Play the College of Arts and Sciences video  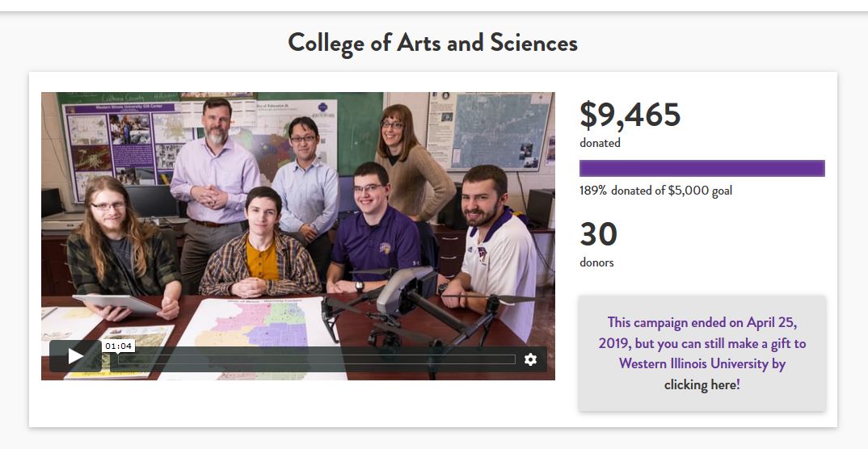coord(75,356)
